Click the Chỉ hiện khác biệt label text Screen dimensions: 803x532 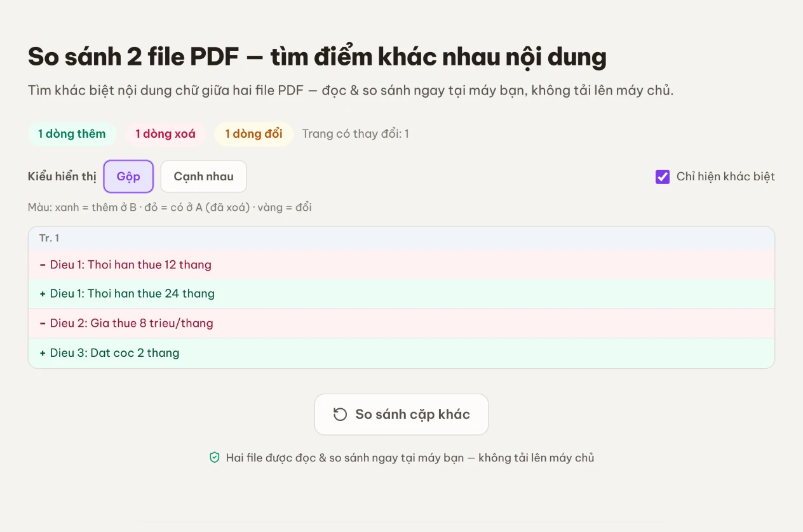(725, 176)
